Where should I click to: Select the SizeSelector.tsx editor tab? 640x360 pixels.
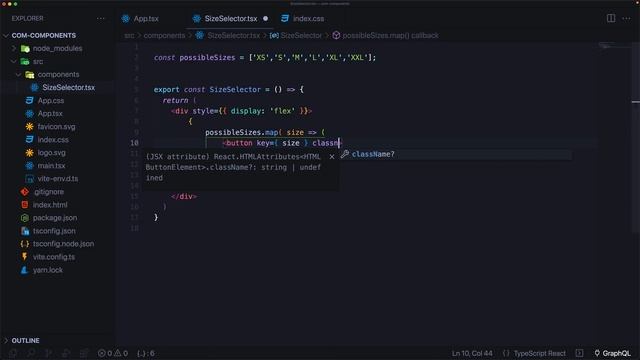pos(231,18)
